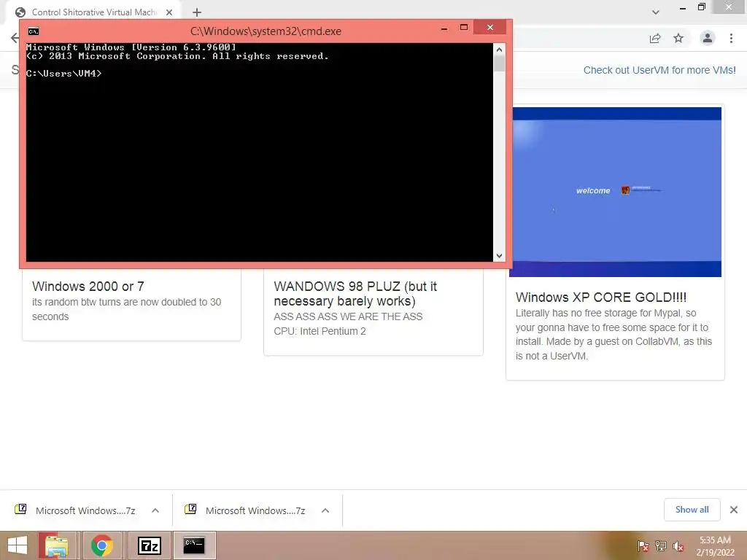This screenshot has height=560, width=747.
Task: Open 7-Zip from the taskbar
Action: (149, 545)
